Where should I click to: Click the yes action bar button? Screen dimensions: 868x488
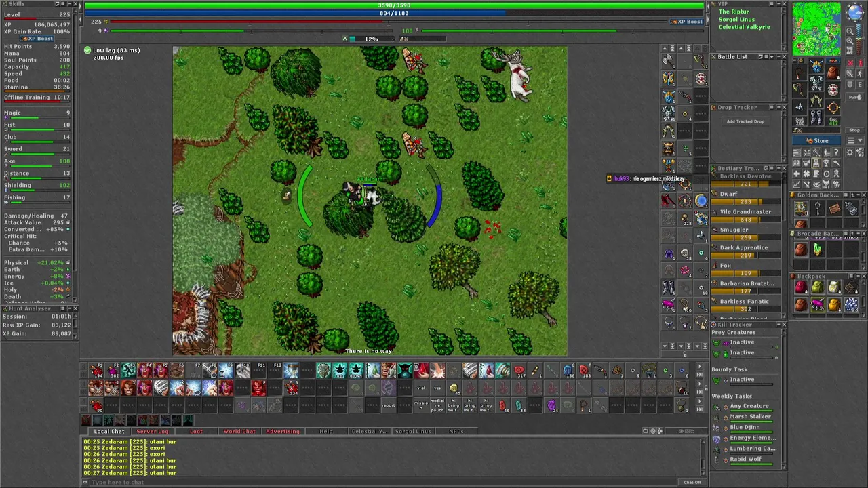click(437, 388)
